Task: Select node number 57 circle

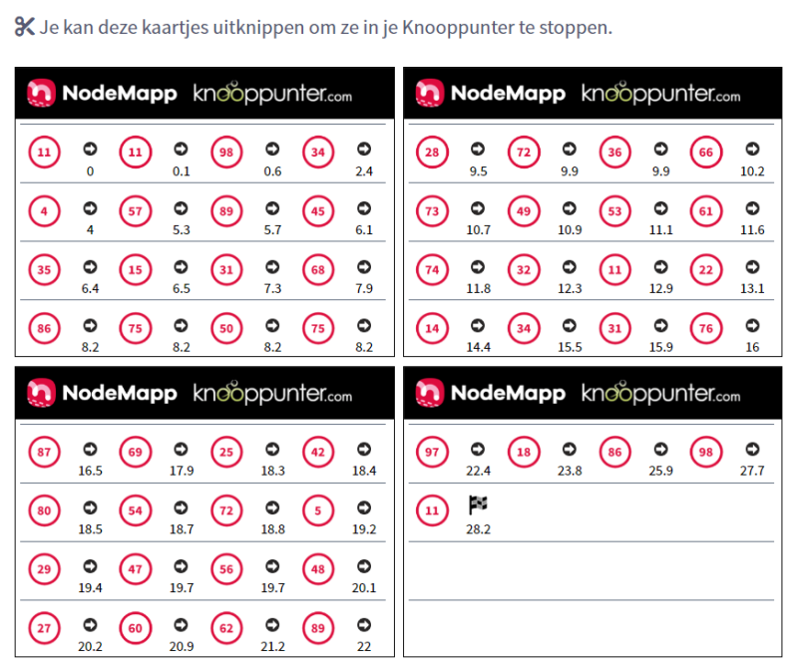Action: click(x=135, y=211)
